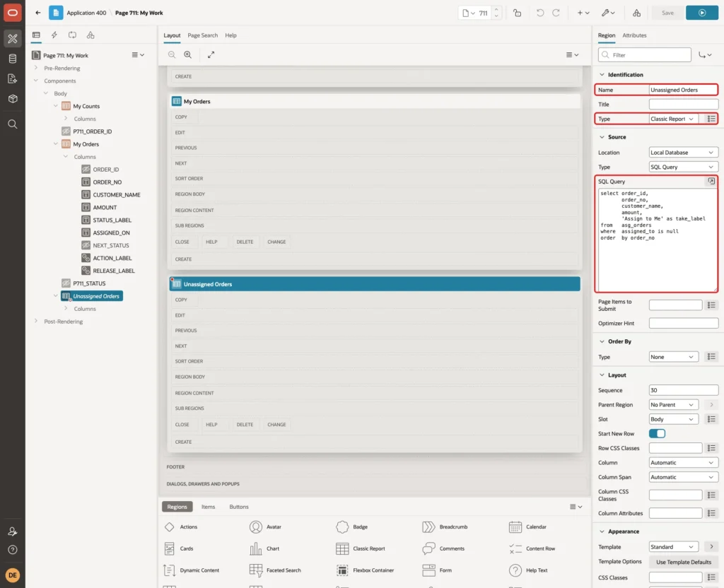The height and width of the screenshot is (588, 724).
Task: Show the Regions gallery tab
Action: [177, 507]
